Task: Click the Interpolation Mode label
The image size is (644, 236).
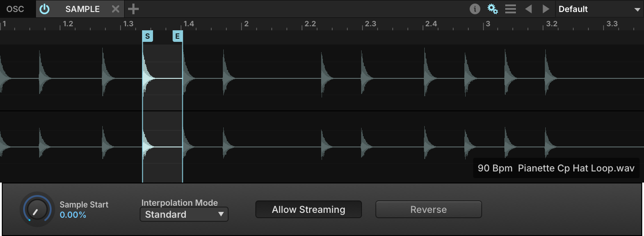Action: [x=180, y=203]
